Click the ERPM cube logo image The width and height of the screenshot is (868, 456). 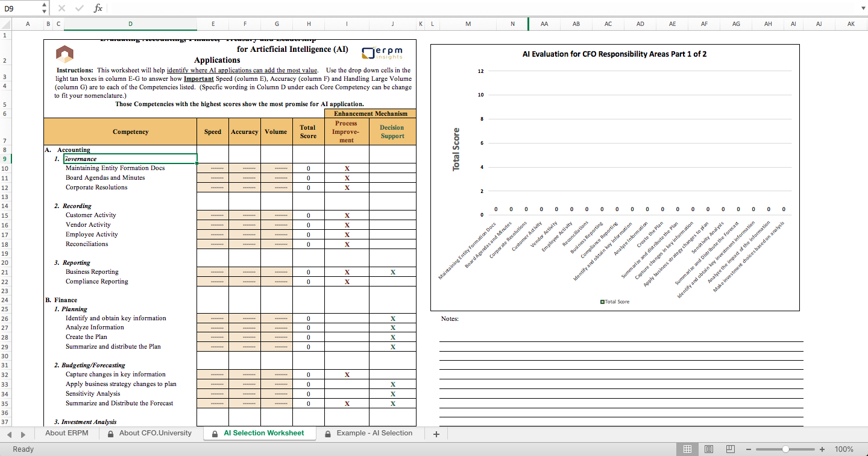point(64,54)
